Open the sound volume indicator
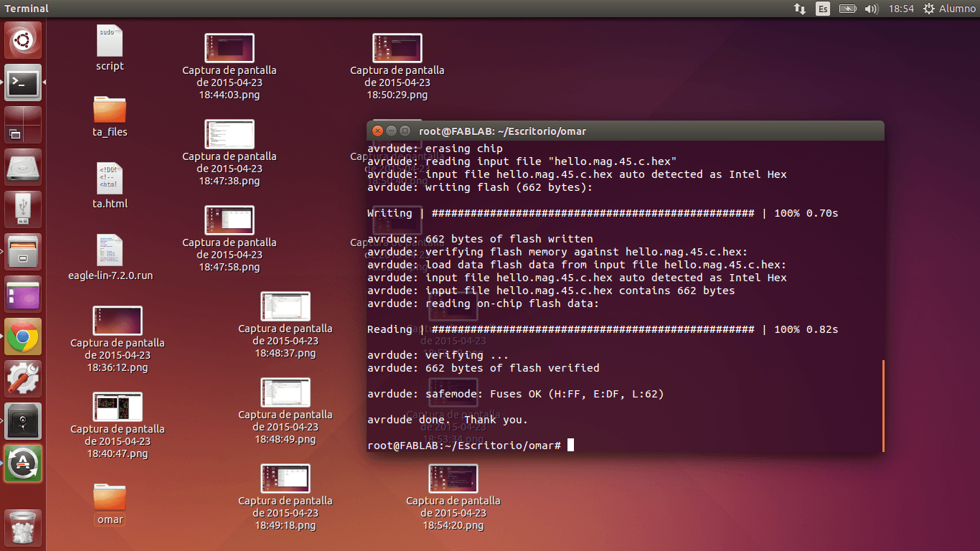The image size is (980, 551). [x=872, y=9]
